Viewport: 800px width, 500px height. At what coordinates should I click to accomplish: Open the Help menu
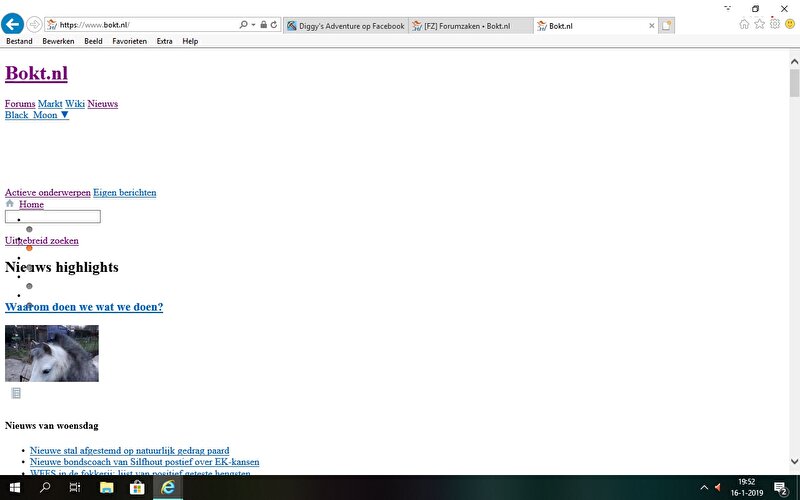[190, 41]
